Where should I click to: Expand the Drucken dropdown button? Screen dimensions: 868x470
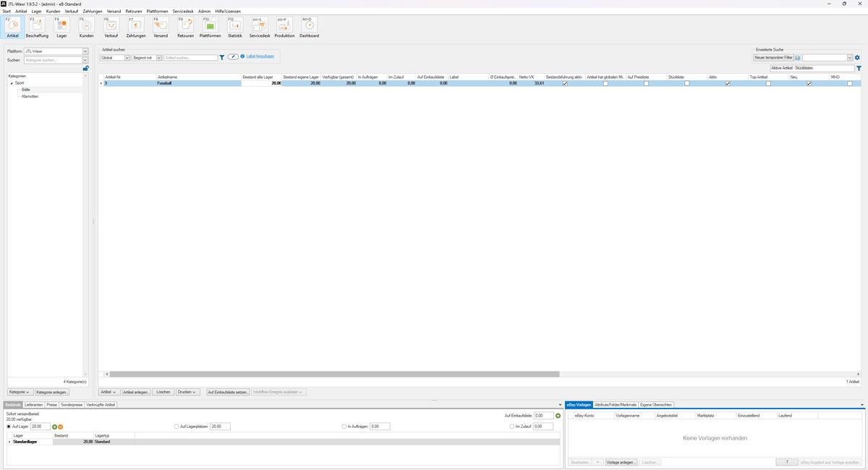[x=187, y=392]
